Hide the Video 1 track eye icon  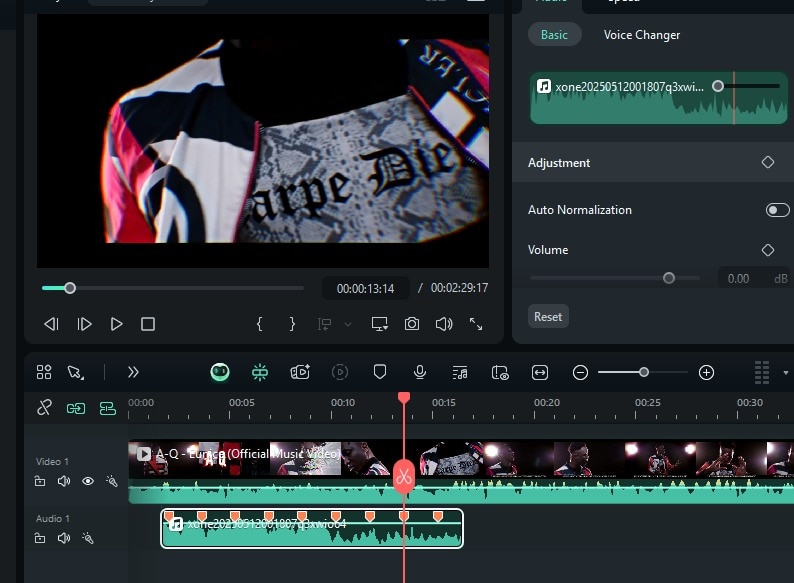88,481
